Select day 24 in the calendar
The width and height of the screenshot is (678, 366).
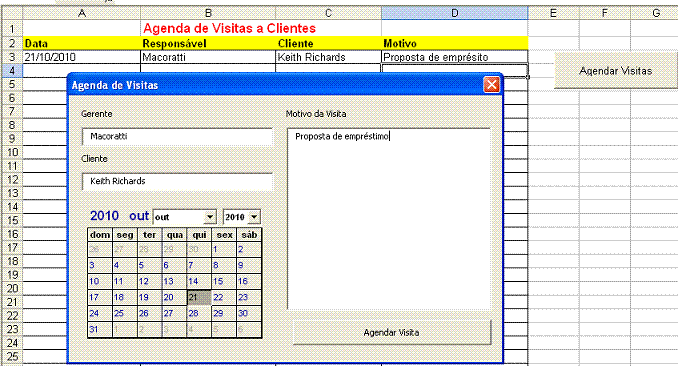99,314
